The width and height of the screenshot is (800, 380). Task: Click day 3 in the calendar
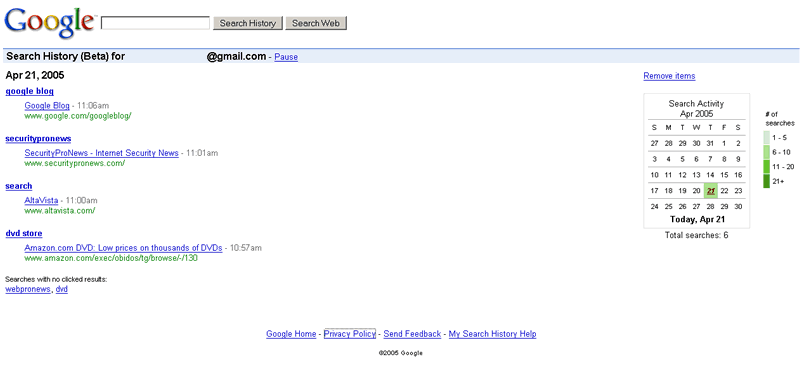(655, 159)
